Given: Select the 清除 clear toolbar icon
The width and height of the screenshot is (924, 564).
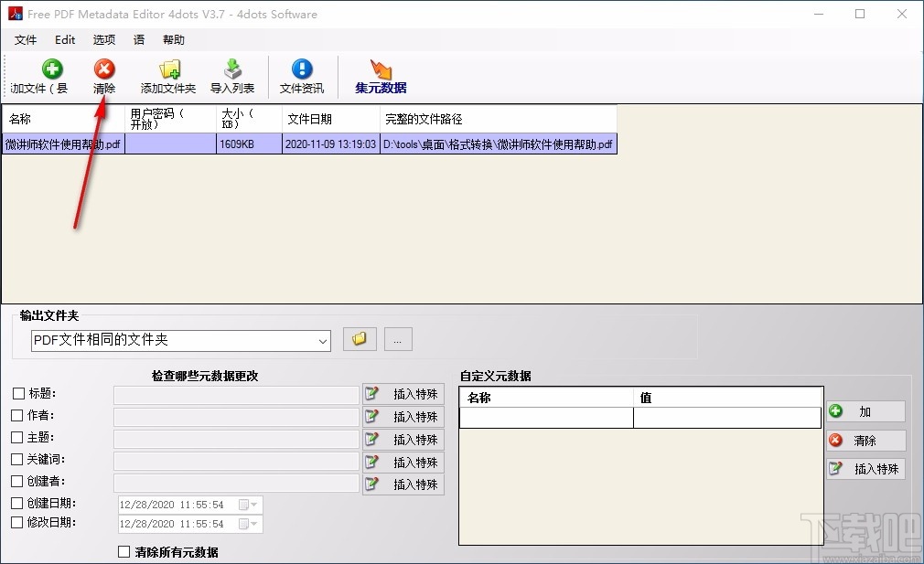Looking at the screenshot, I should (103, 76).
